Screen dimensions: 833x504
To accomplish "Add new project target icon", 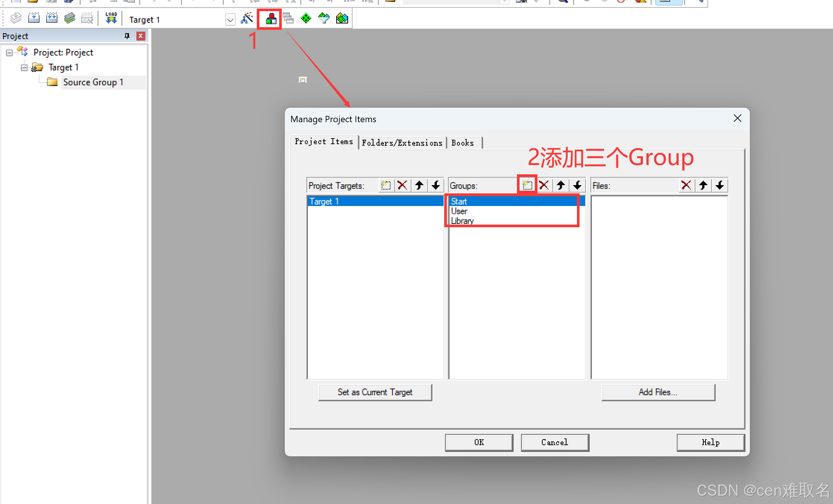I will point(386,185).
